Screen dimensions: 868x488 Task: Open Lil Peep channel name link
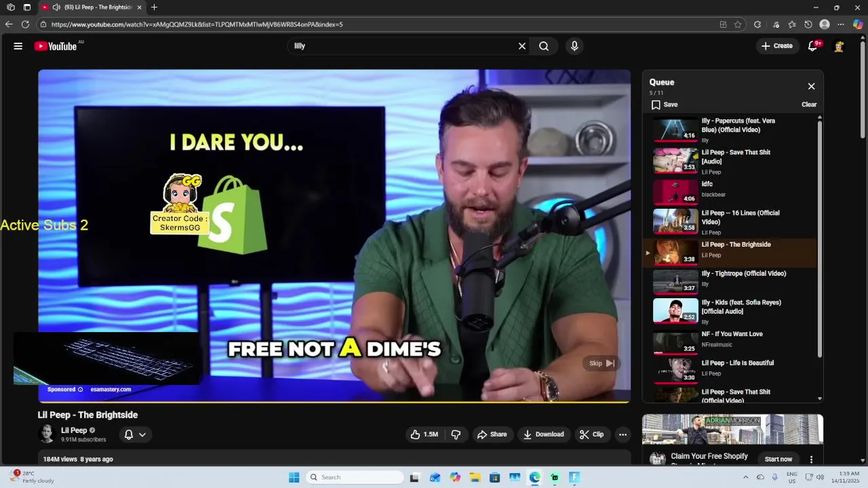click(x=74, y=430)
